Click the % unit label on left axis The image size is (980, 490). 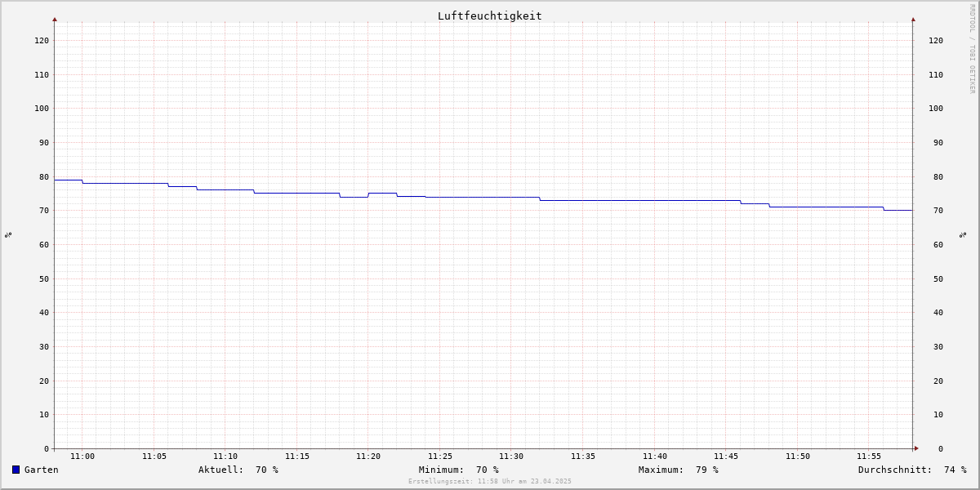click(8, 235)
